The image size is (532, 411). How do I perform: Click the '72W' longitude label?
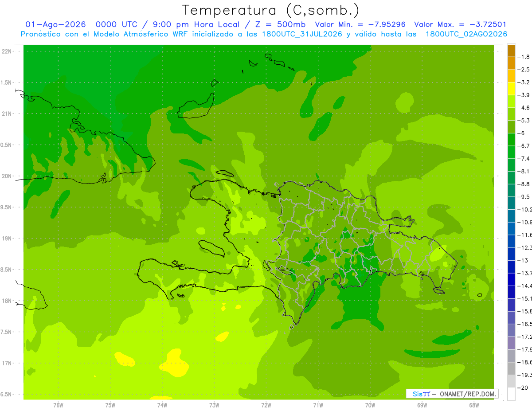click(266, 405)
